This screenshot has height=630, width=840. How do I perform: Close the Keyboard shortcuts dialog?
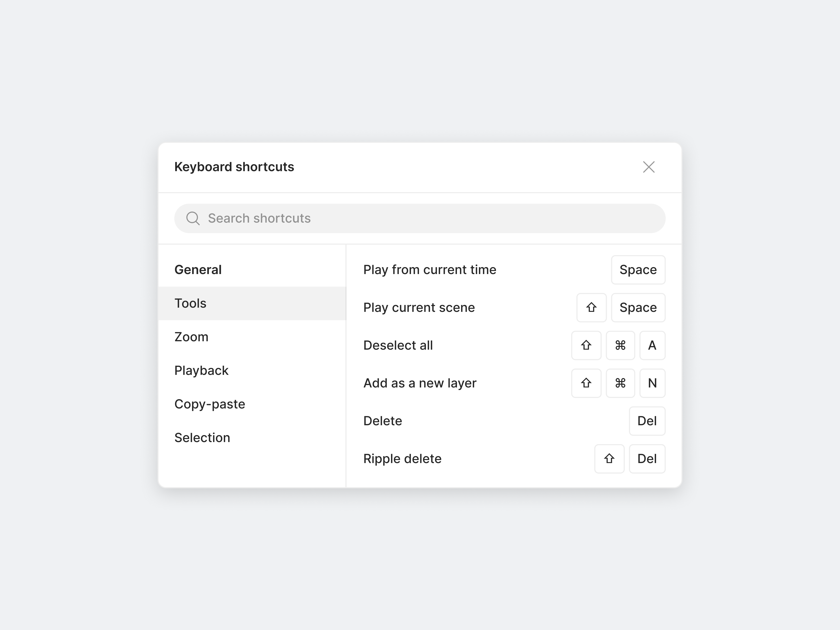649,167
